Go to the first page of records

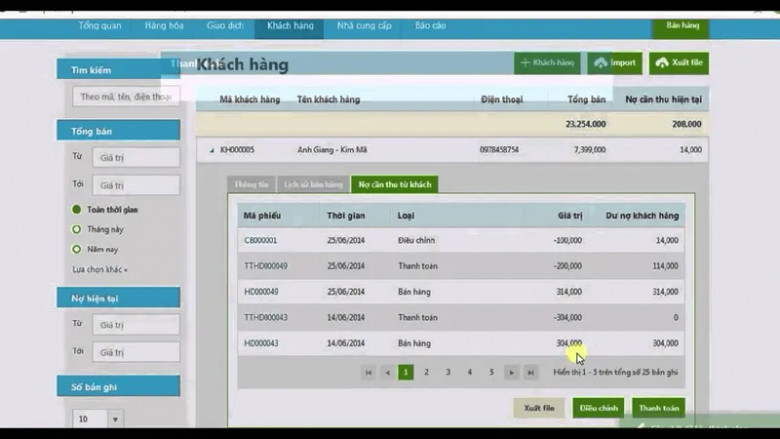(367, 372)
